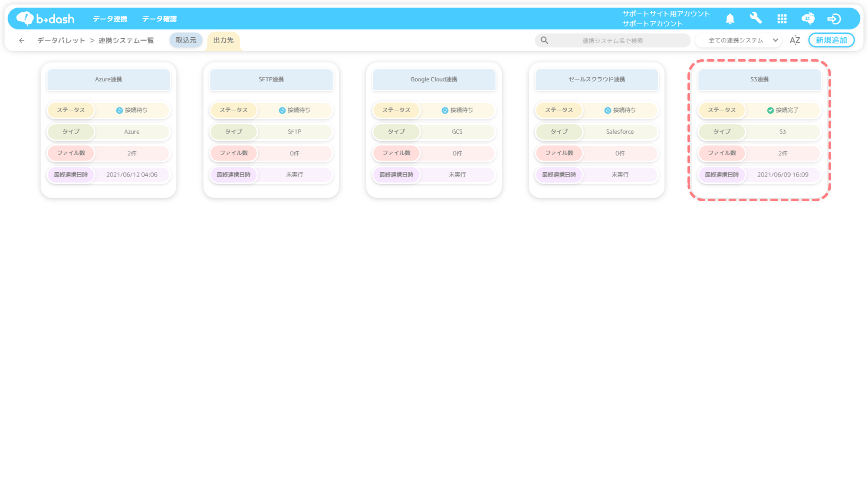This screenshot has height=488, width=868.
Task: Switch to the 出力先 tab
Action: (x=224, y=40)
